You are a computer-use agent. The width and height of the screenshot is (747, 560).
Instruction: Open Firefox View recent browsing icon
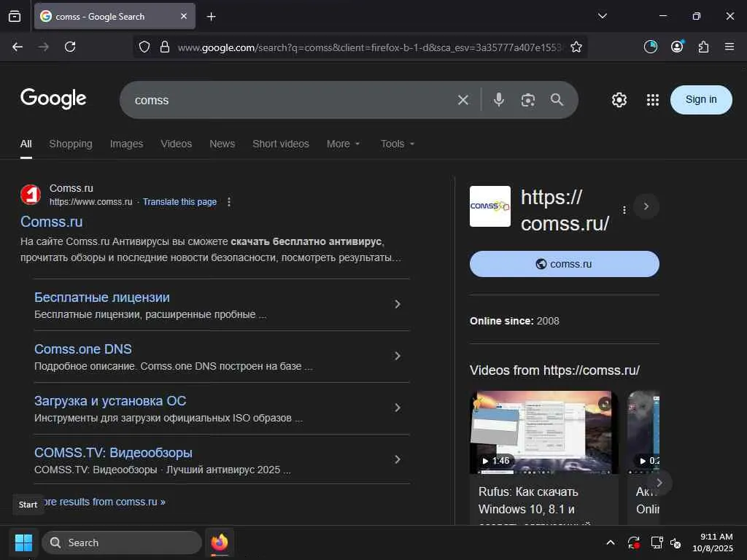[x=15, y=17]
